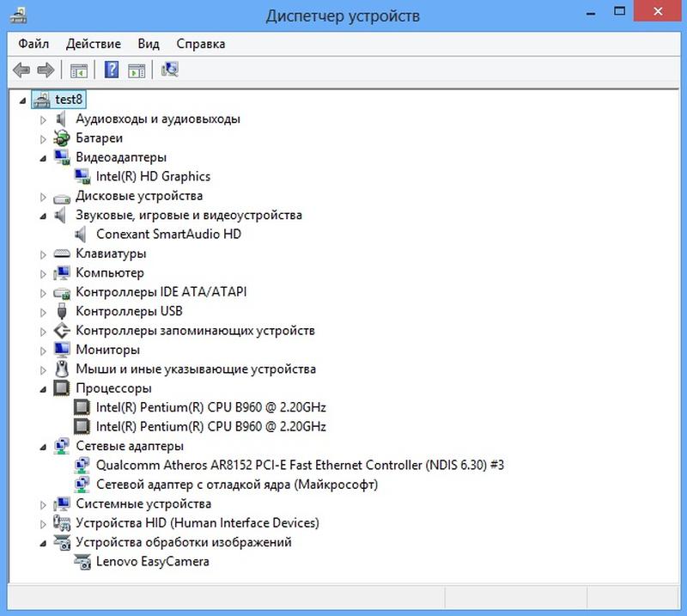Expand the Клавиатуры category
Viewport: 687px width, 616px height.
(41, 253)
